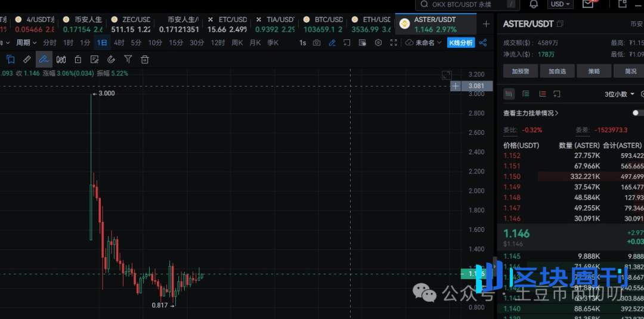The image size is (644, 319).
Task: Open the filter funnel tool
Action: coord(128,59)
